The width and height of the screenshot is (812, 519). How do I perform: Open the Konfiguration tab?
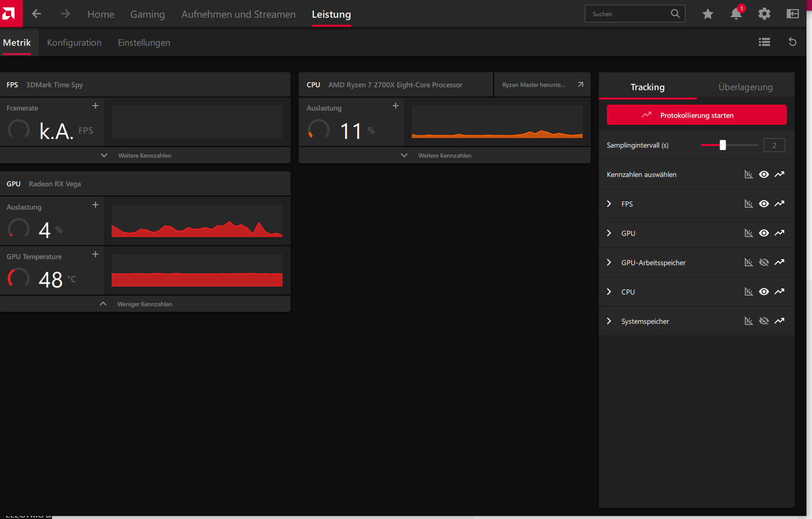coord(74,42)
